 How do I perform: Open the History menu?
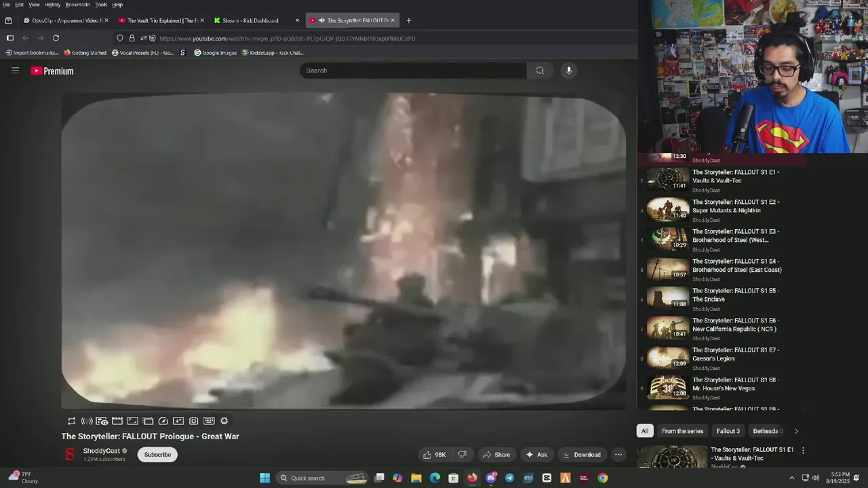tap(52, 5)
